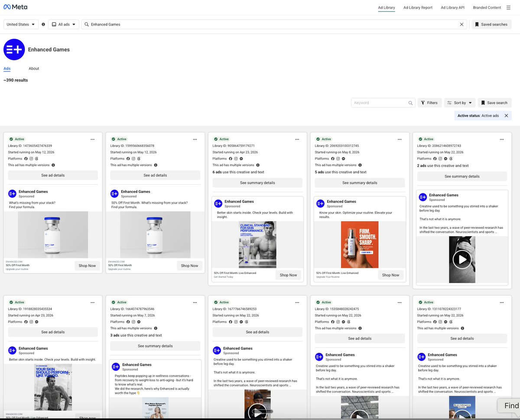The image size is (520, 420).
Task: Select the Ads tab under Enhanced Games
Action: [x=7, y=68]
